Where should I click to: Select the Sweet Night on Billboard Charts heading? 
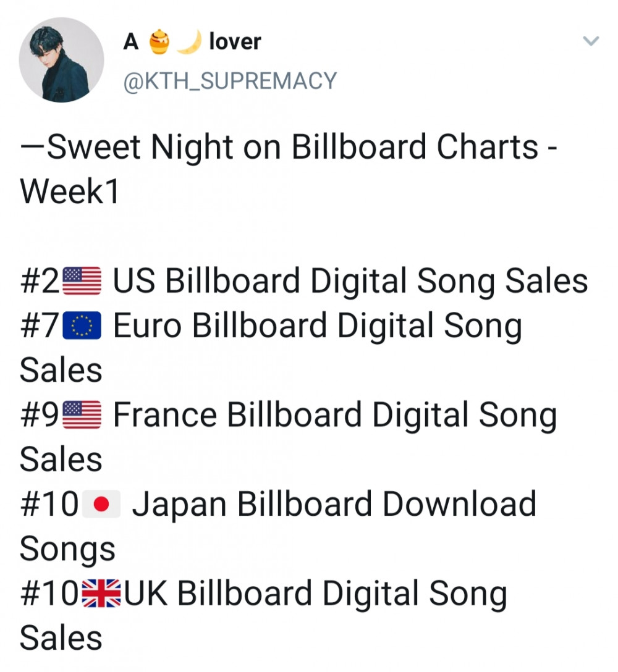pos(289,147)
